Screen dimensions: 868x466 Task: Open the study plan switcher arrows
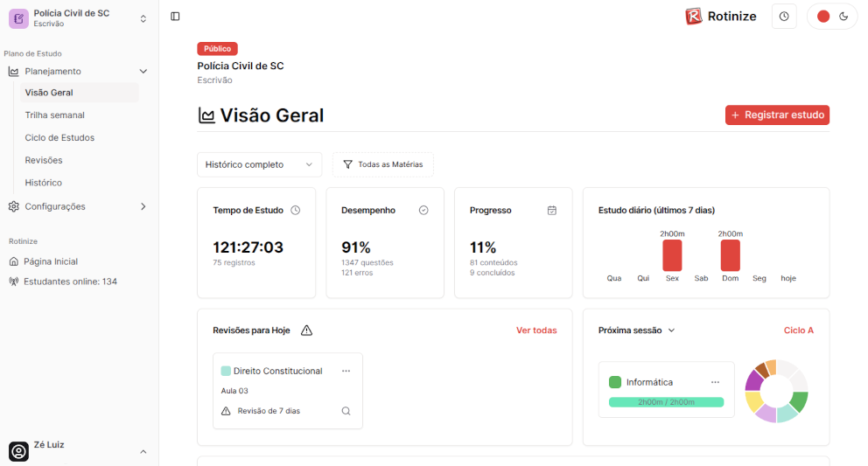pyautogui.click(x=143, y=19)
